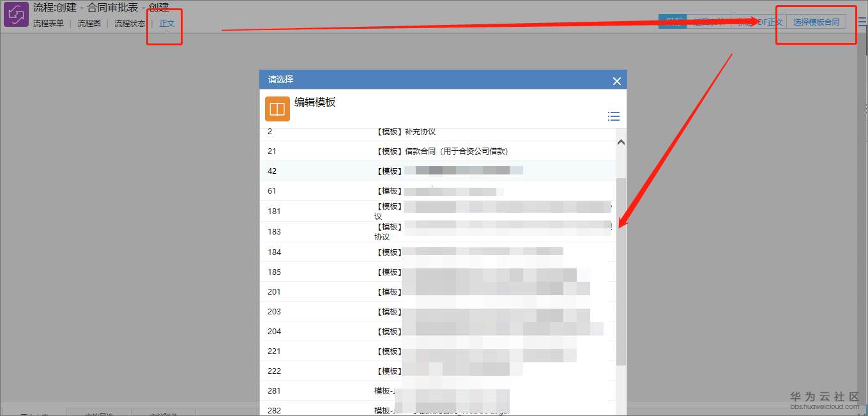Open the hamburger menu at top right
Image resolution: width=868 pixels, height=416 pixels.
(862, 21)
